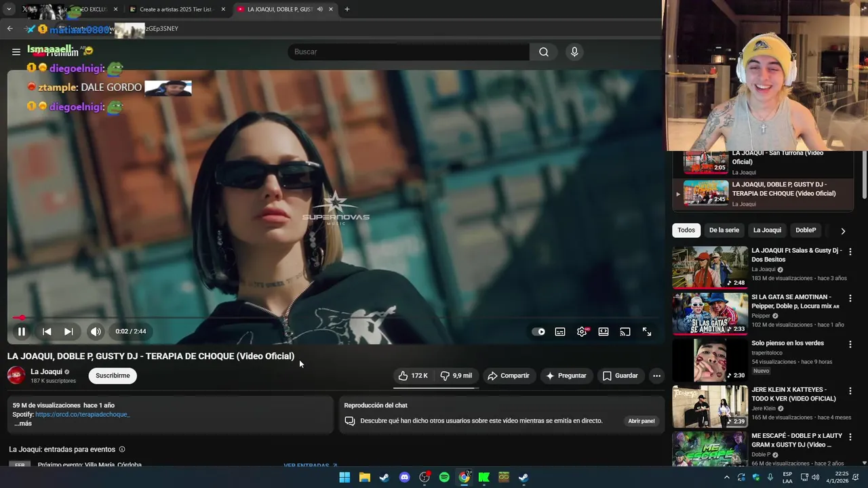
Task: Seek using the video progress bar
Action: pos(336,317)
